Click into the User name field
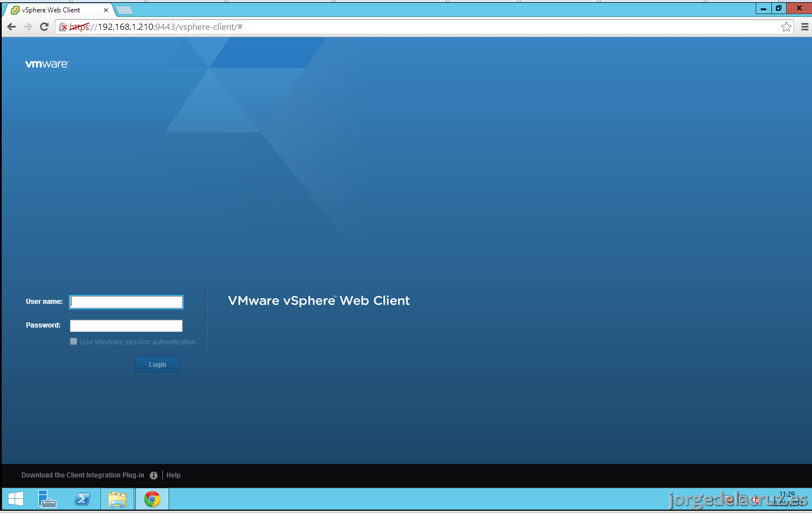Image resolution: width=812 pixels, height=513 pixels. point(126,302)
